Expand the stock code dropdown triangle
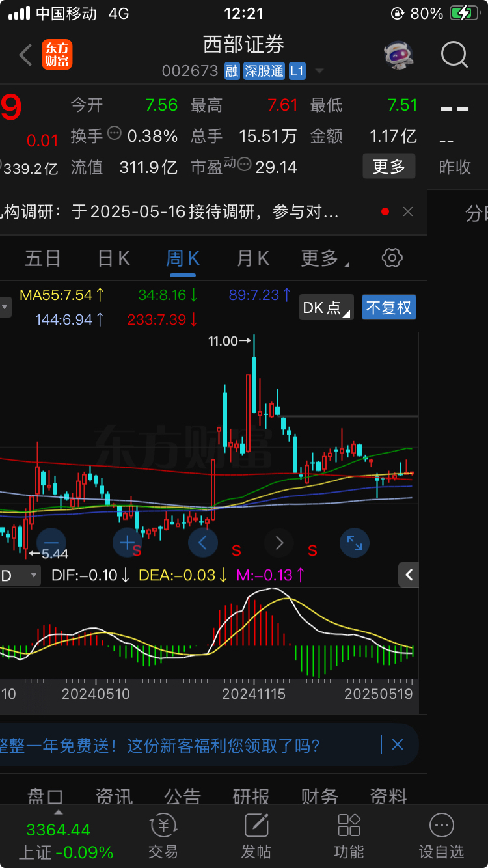Screen dimensions: 488x868 tap(319, 71)
